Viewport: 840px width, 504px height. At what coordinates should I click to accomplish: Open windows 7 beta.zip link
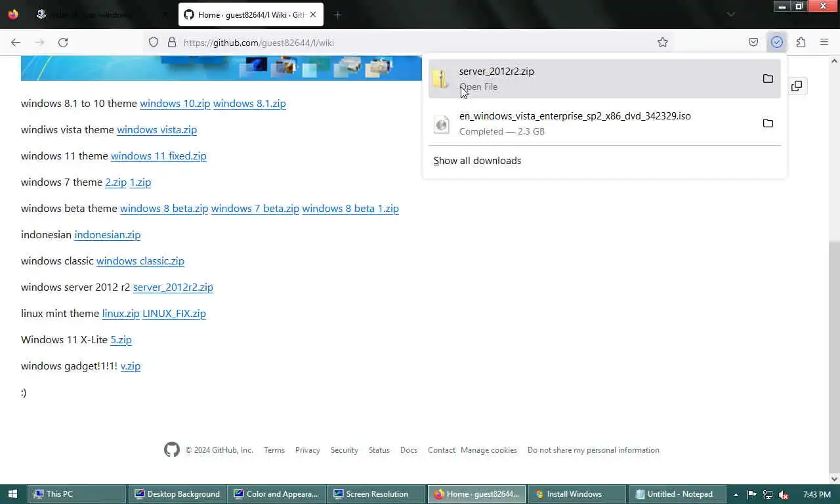click(255, 208)
